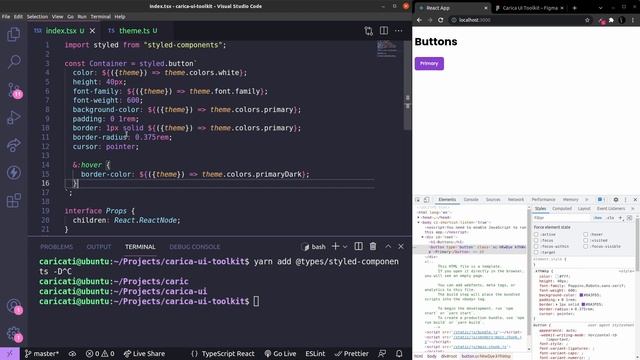The height and width of the screenshot is (360, 640).
Task: Open the Search view in activity bar
Action: coord(13,62)
